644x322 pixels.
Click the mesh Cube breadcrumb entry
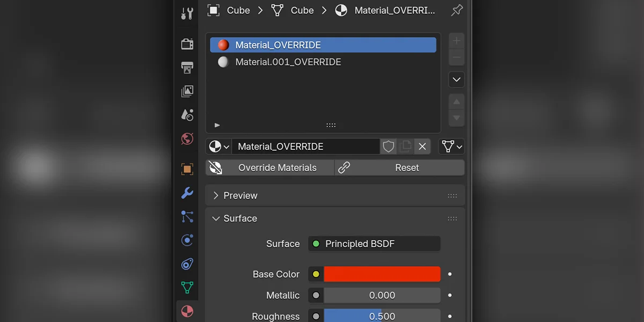point(302,10)
